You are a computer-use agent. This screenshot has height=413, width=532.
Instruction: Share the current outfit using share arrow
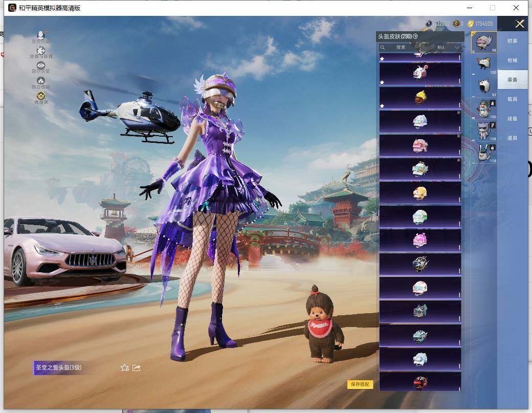(137, 367)
